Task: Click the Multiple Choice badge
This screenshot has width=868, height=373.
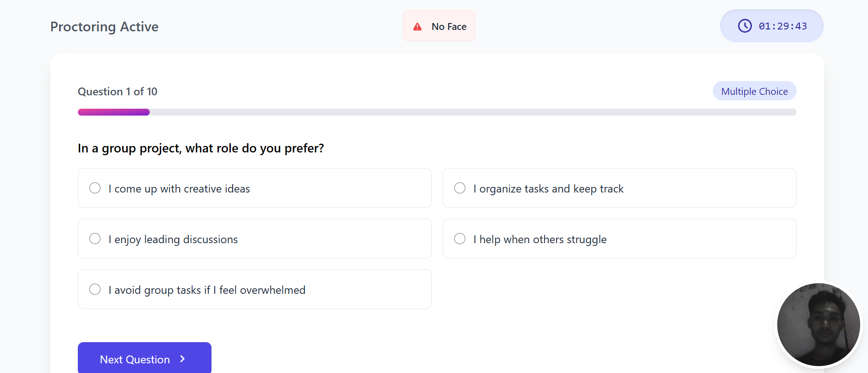Action: pos(754,91)
